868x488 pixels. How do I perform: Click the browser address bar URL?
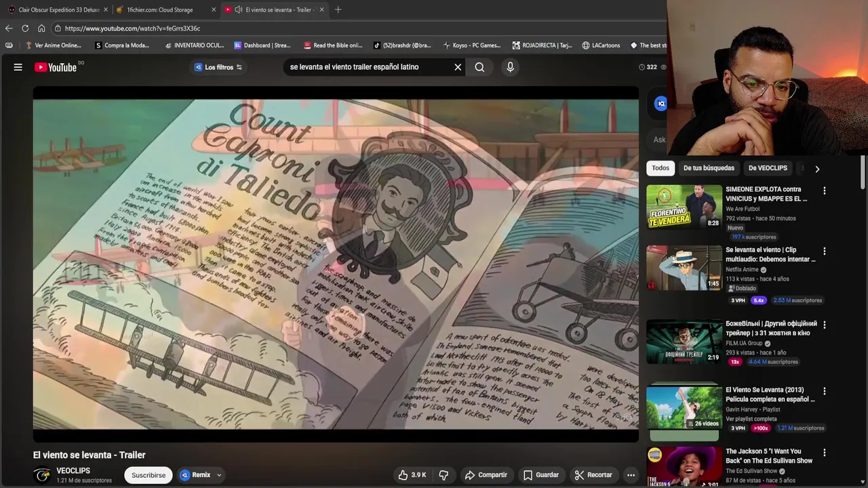132,28
